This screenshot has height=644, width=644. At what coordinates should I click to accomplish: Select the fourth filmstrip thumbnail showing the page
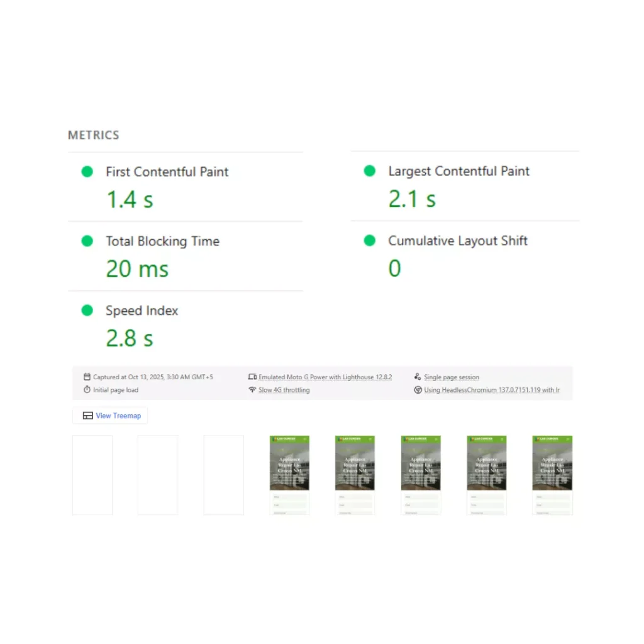coord(289,475)
